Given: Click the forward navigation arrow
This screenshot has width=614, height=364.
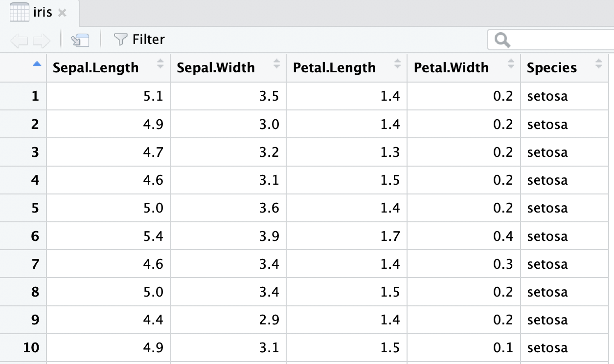Looking at the screenshot, I should click(42, 41).
